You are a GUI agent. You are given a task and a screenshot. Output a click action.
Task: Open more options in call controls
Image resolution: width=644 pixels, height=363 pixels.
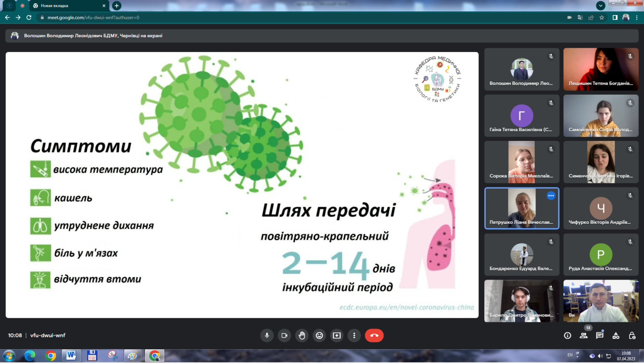(354, 335)
